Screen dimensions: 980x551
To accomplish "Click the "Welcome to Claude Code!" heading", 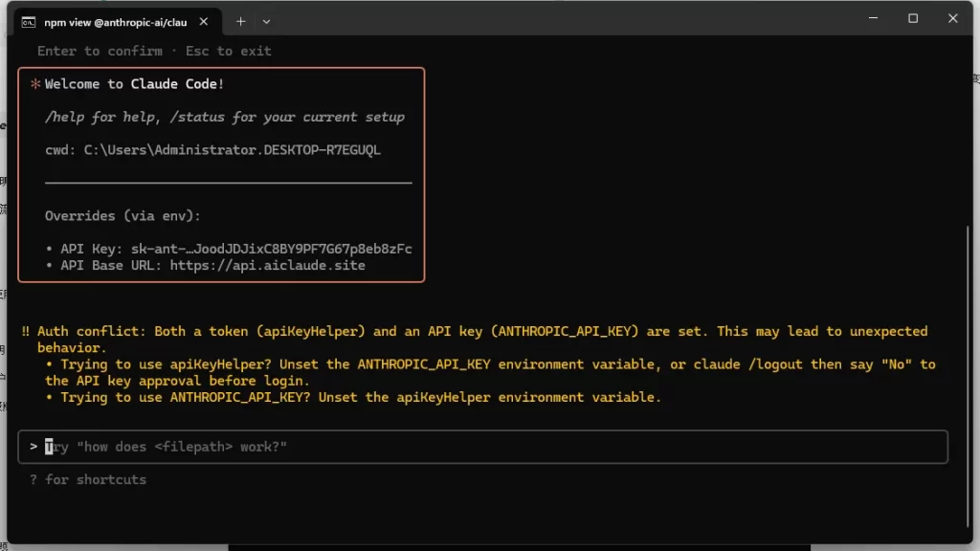I will (134, 84).
